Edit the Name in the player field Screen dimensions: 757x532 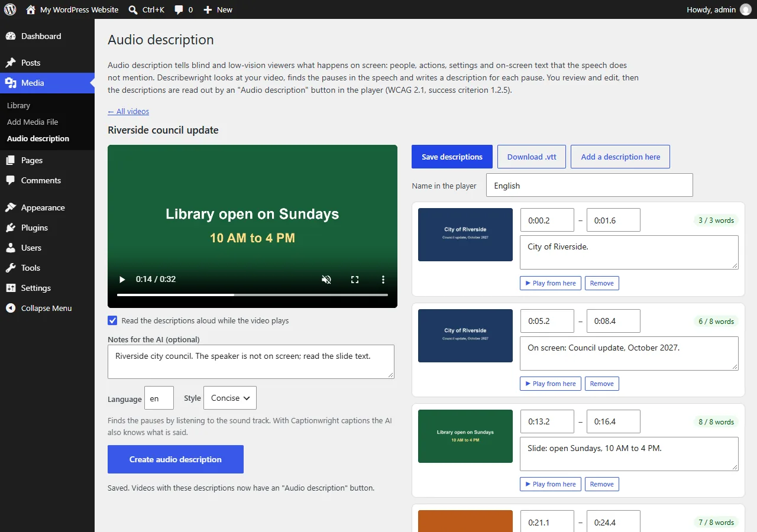[589, 185]
